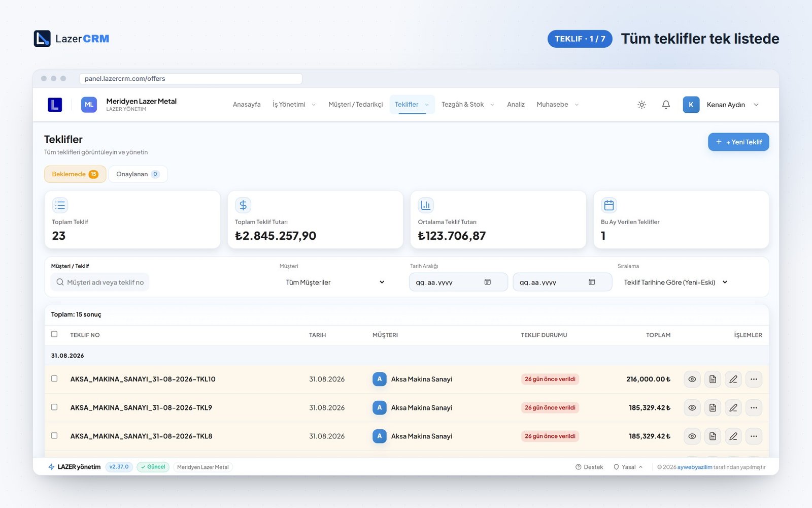This screenshot has height=508, width=812.
Task: Focus the Müşteri adı veya teklif no search
Action: [100, 282]
